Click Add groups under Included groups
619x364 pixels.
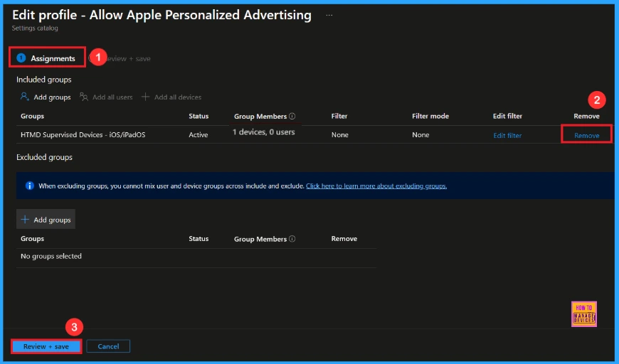(x=46, y=97)
